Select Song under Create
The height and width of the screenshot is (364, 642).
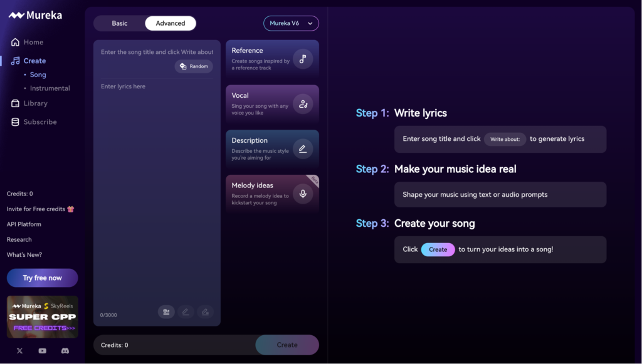tap(38, 75)
